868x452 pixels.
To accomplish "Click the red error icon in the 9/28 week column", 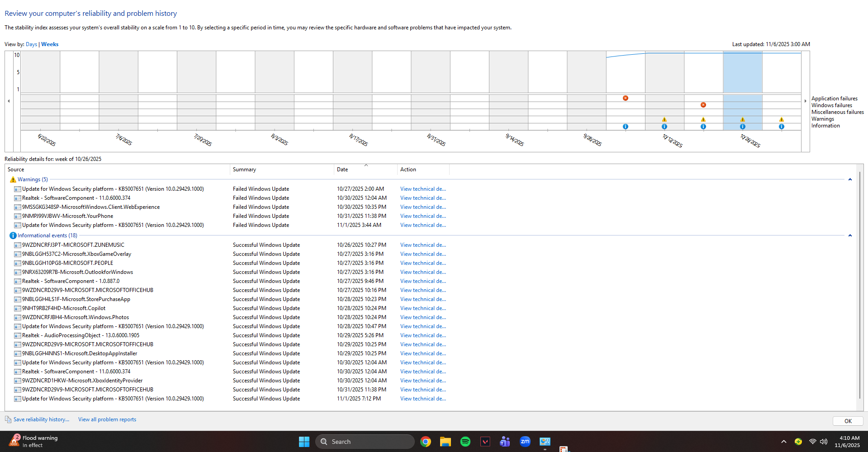I will pyautogui.click(x=626, y=98).
